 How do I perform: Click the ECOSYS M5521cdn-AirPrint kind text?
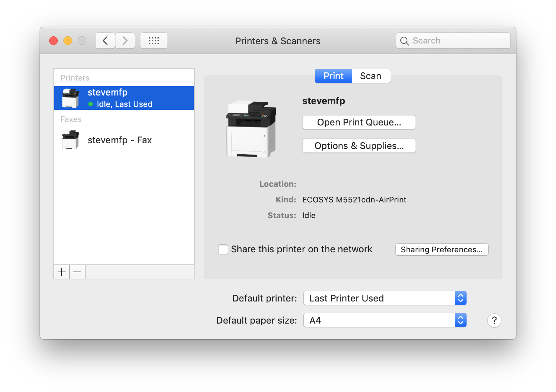click(354, 200)
